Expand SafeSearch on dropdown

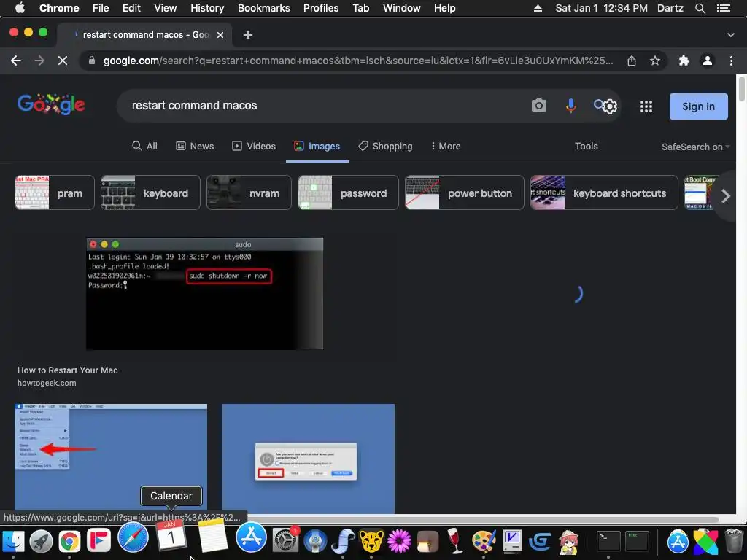695,147
